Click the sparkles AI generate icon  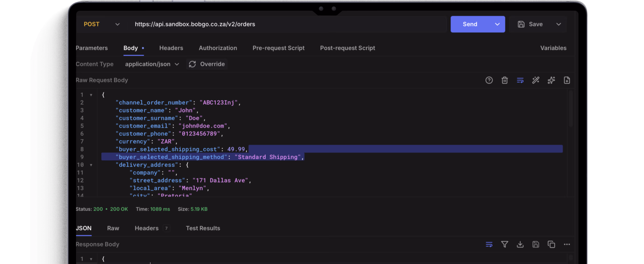click(551, 80)
